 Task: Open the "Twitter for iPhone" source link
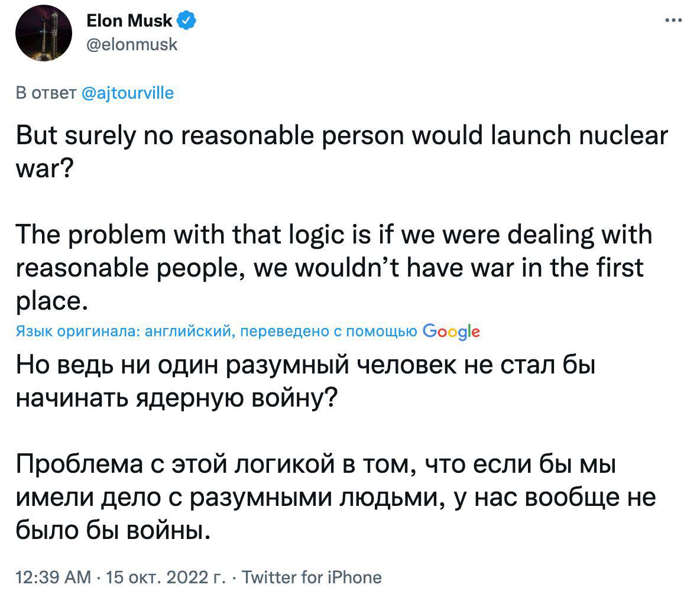click(312, 576)
